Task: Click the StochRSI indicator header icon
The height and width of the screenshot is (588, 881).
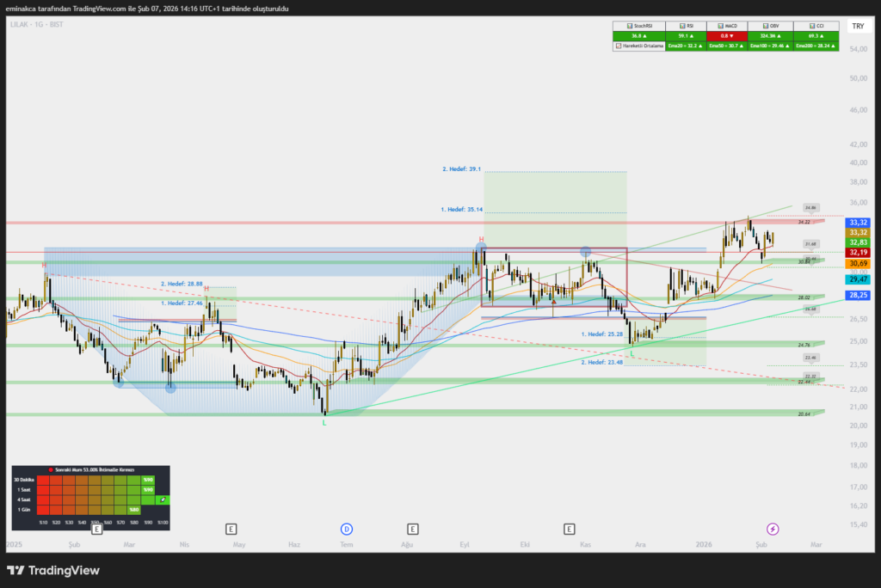Action: pos(630,27)
